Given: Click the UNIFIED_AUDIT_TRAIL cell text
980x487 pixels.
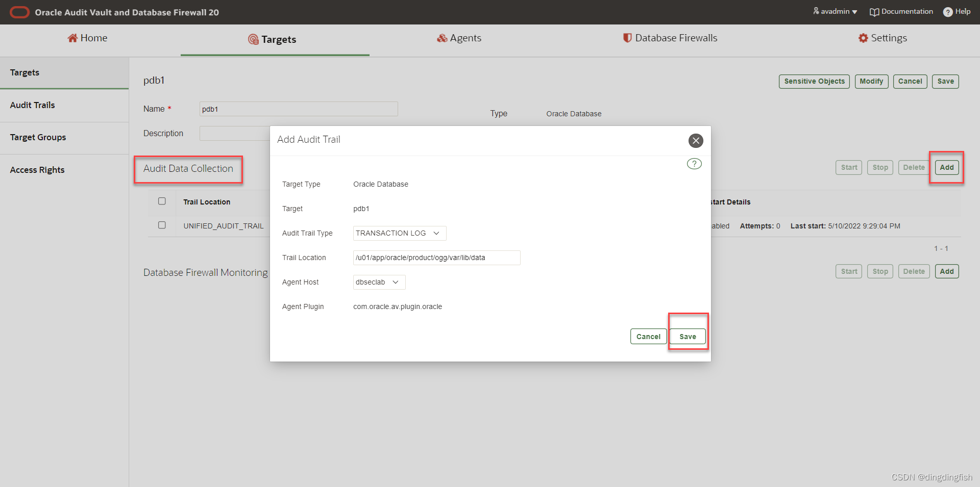Looking at the screenshot, I should click(224, 226).
